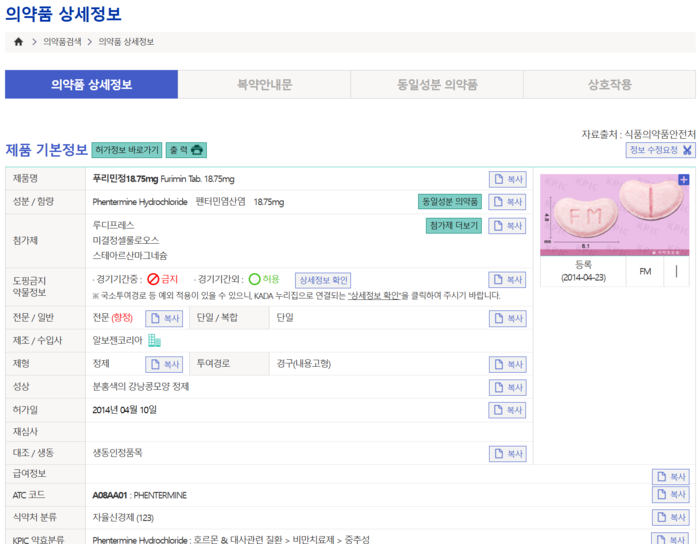Image resolution: width=700 pixels, height=544 pixels.
Task: Copy the 허가일 date value
Action: click(507, 410)
